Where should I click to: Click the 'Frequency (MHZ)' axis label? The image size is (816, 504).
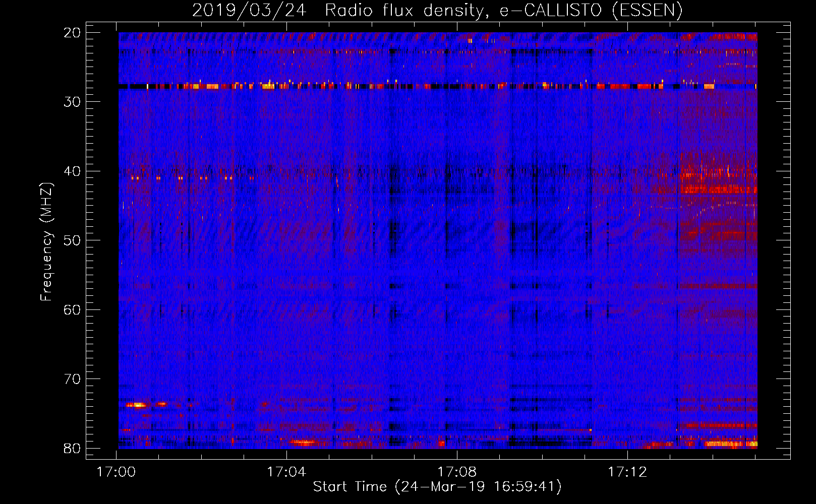click(x=46, y=242)
